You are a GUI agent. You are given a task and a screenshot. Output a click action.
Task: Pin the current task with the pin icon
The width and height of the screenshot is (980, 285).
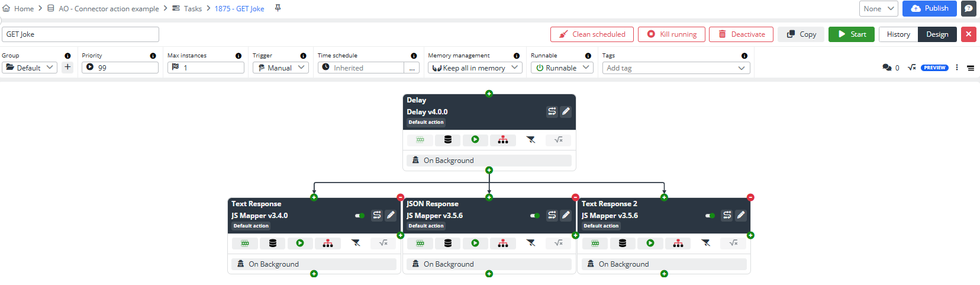[x=278, y=8]
